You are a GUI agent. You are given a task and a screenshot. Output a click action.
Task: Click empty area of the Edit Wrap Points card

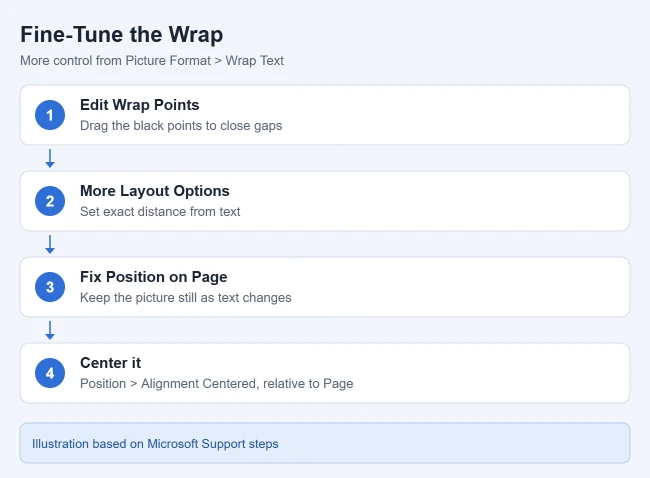(456, 115)
